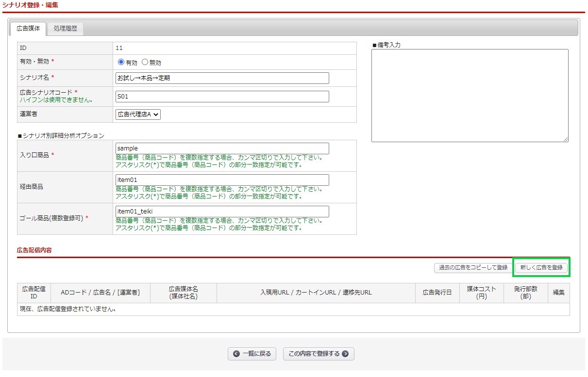This screenshot has width=588, height=377.
Task: Click the 一覧に戻る button
Action: [x=252, y=354]
